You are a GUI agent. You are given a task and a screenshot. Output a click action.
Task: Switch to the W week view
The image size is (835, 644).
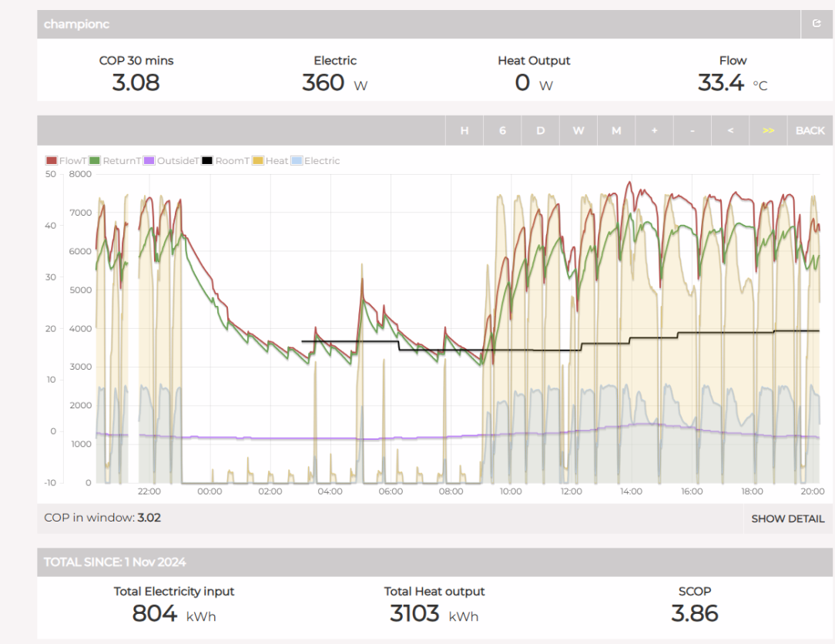(578, 130)
